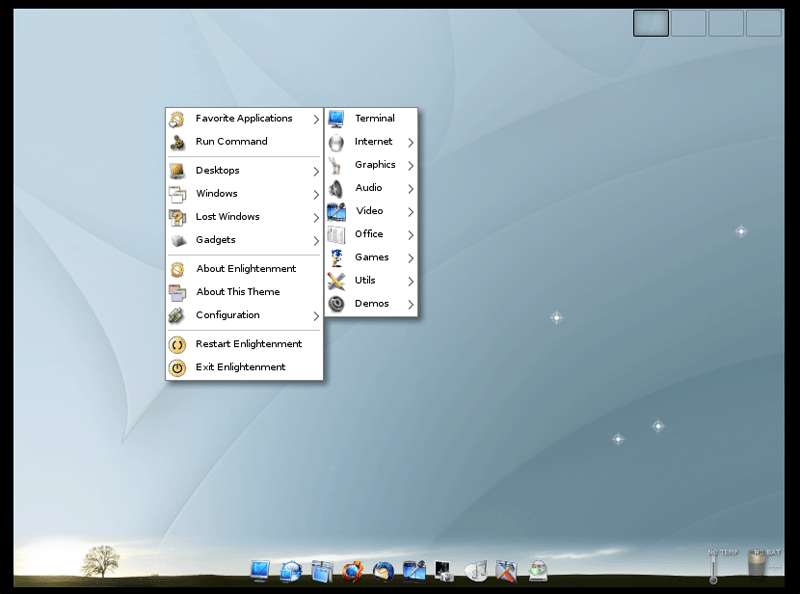Click the Audio speaker icon
800x594 pixels.
336,188
